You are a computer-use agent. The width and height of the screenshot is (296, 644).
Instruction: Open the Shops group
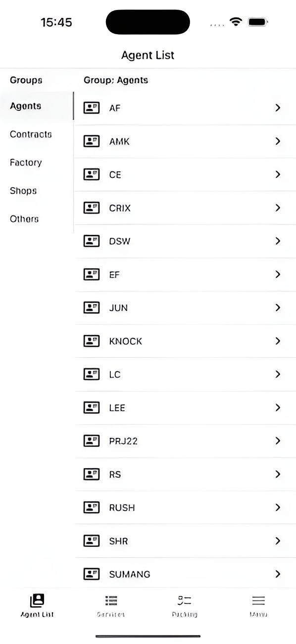click(23, 191)
